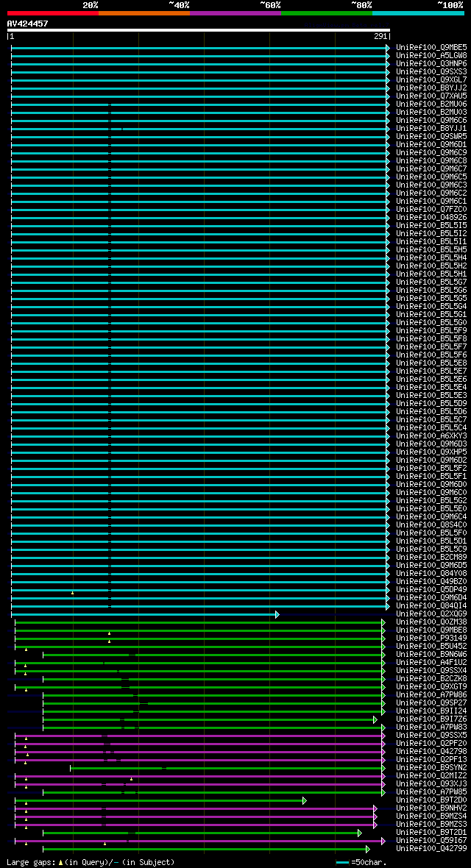Select UniRef100_Q9SWR5 label
Screen dimensions: 471x868
tap(432, 136)
